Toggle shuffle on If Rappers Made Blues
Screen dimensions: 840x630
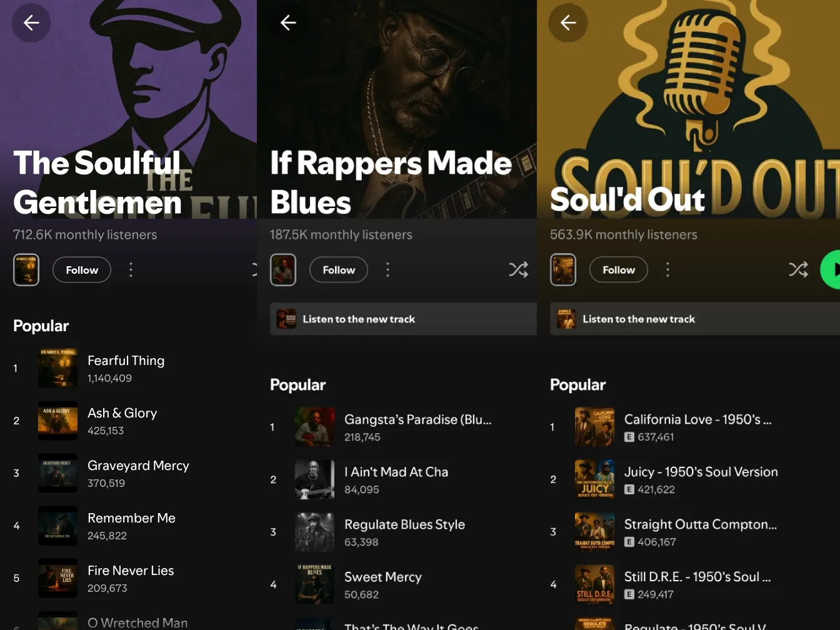tap(518, 269)
